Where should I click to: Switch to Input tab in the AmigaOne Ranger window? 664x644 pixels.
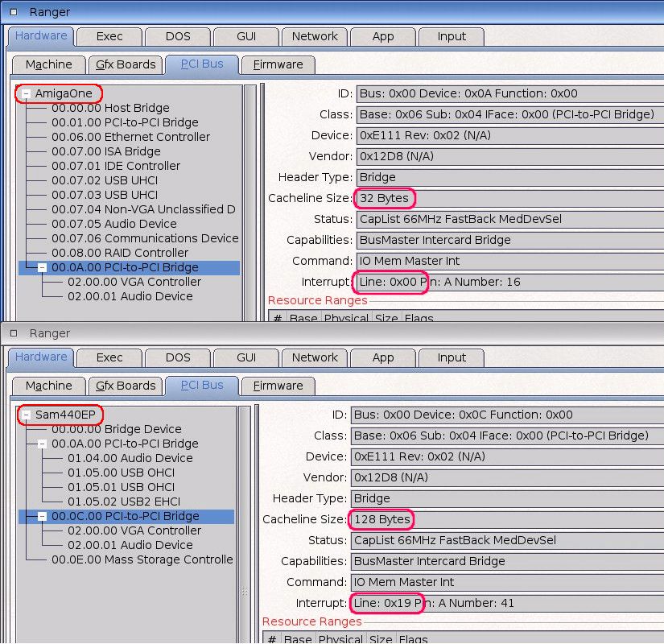pyautogui.click(x=452, y=37)
